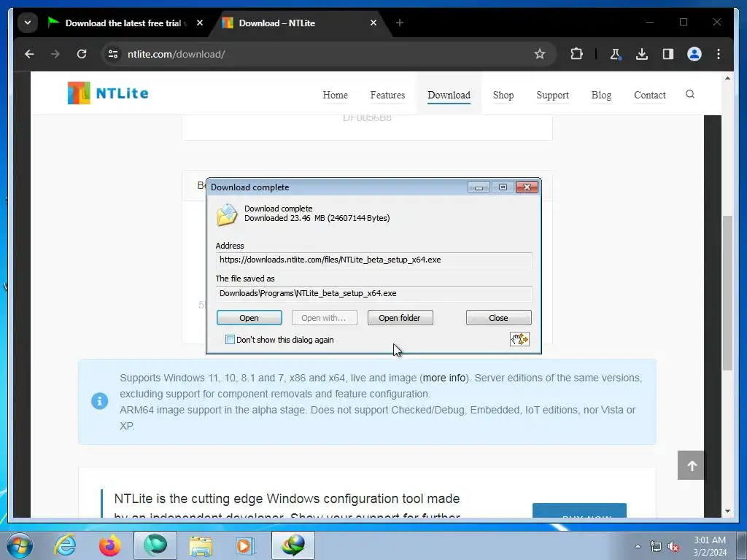Show hidden system tray icons
This screenshot has height=560, width=747.
tap(638, 546)
